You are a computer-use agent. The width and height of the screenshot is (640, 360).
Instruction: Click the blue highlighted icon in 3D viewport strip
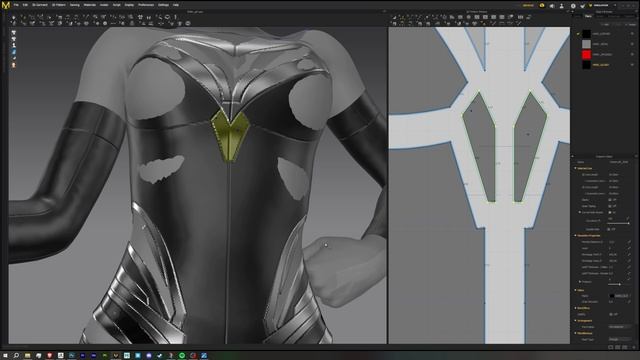(x=13, y=52)
